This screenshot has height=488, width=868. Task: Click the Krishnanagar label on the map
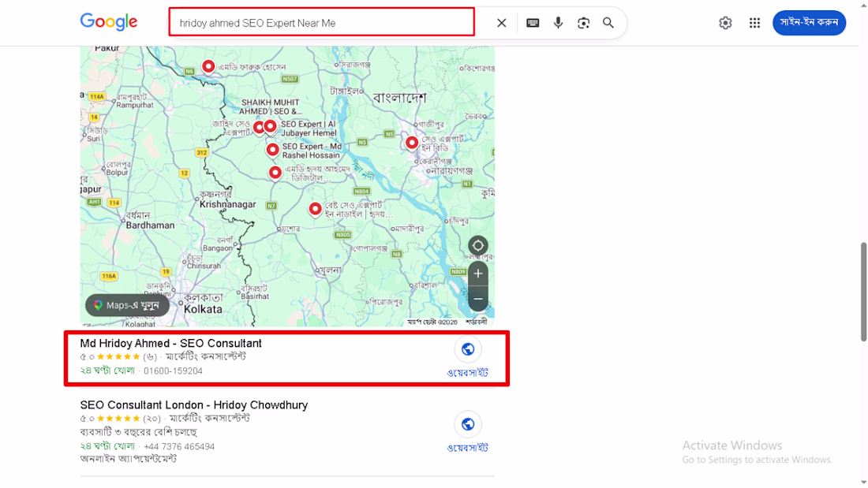click(227, 204)
